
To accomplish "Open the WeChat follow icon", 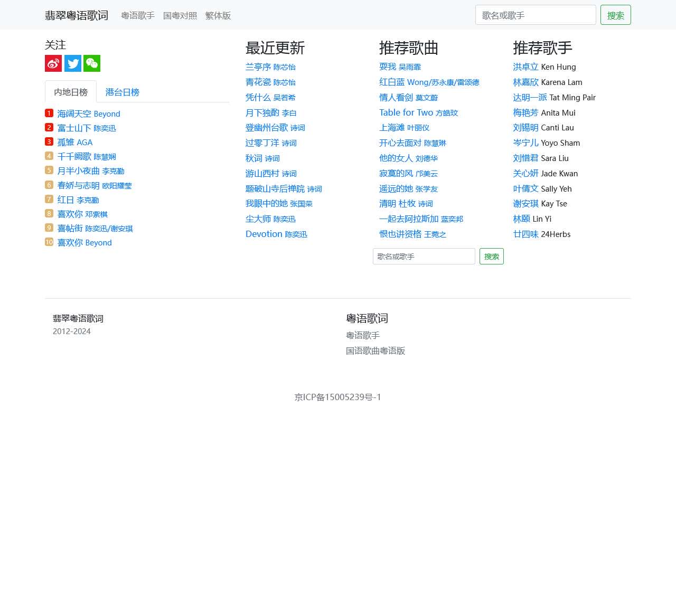I will coord(92,63).
